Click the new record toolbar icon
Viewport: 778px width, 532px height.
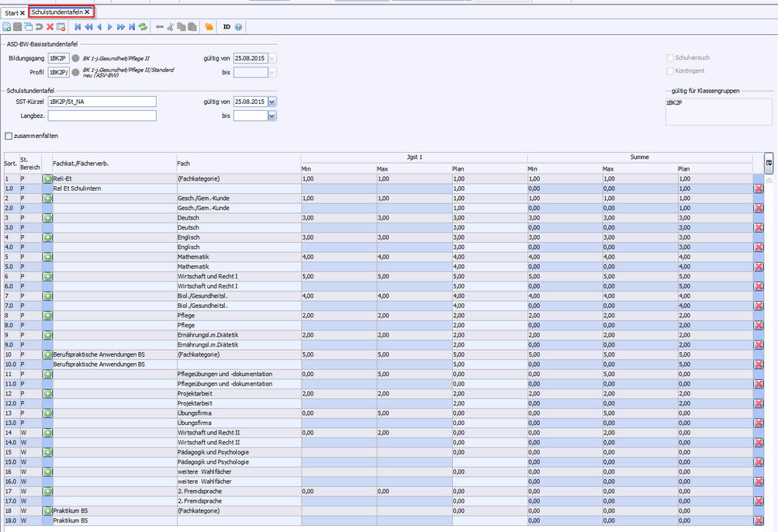[x=7, y=27]
